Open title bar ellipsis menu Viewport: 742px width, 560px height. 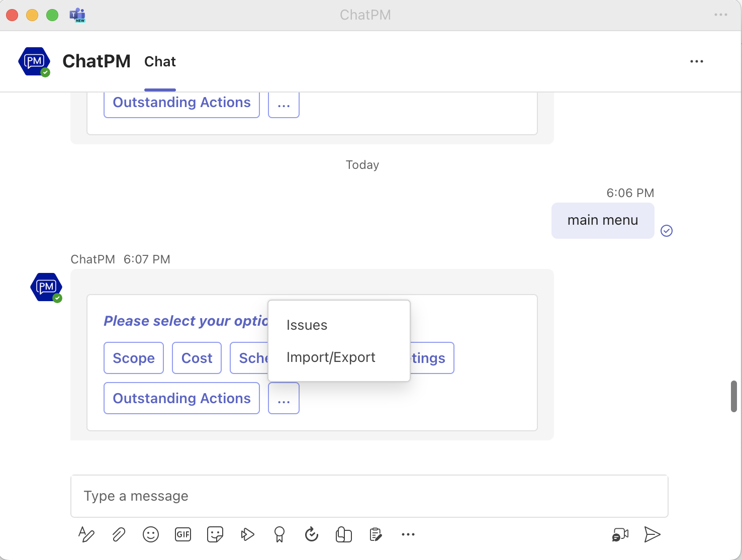point(721,15)
